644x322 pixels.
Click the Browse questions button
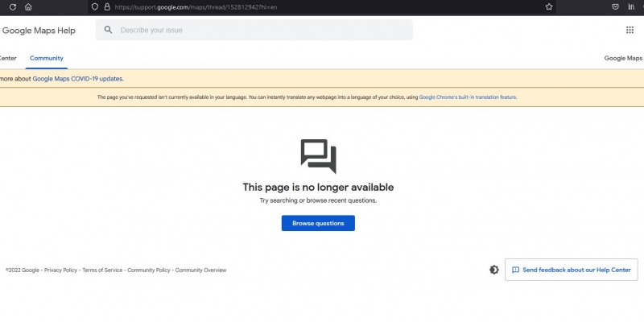point(318,223)
